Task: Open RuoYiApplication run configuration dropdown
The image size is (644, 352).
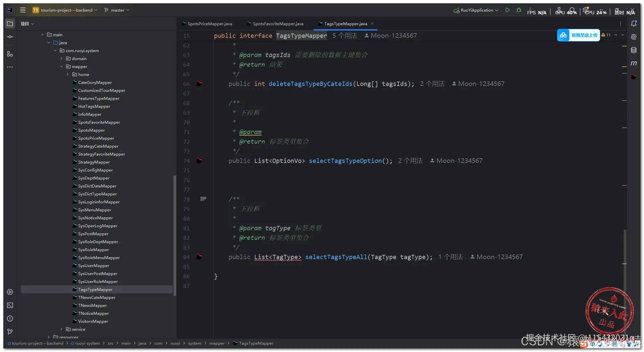Action: coord(476,10)
